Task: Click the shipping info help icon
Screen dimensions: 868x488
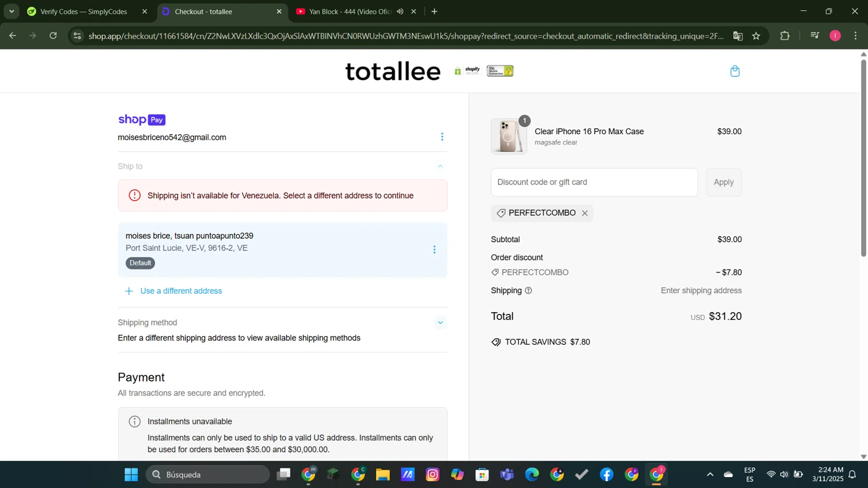Action: pyautogui.click(x=528, y=291)
